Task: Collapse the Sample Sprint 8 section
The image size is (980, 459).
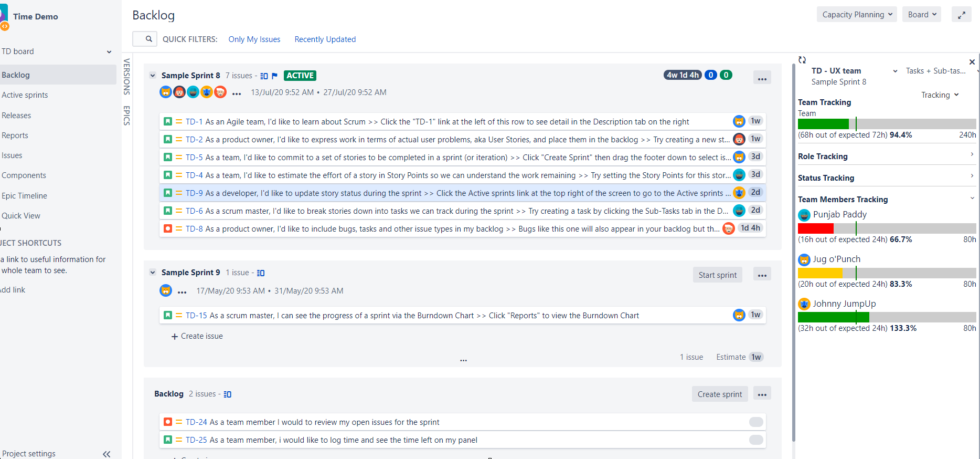Action: tap(153, 76)
